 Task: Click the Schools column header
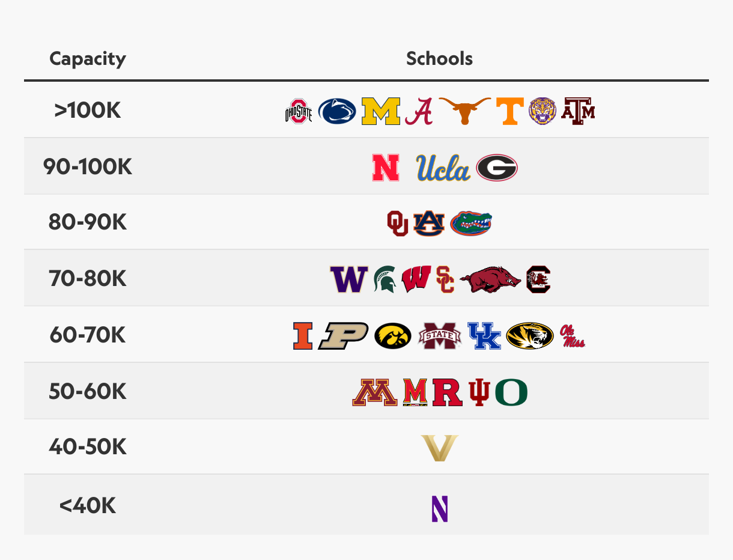439,58
